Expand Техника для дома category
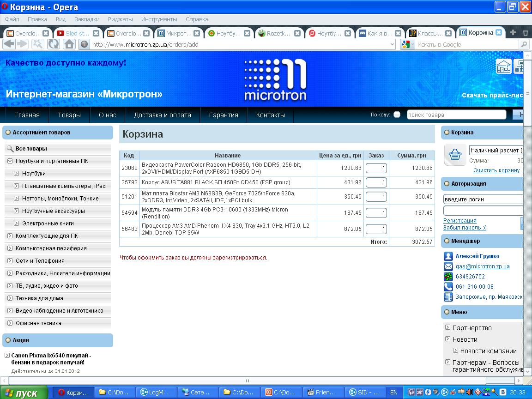The image size is (532, 399). point(10,298)
